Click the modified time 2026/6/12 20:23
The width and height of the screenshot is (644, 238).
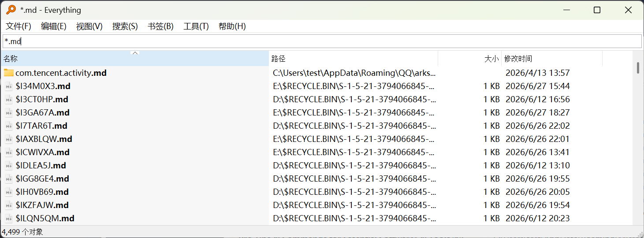click(x=537, y=218)
